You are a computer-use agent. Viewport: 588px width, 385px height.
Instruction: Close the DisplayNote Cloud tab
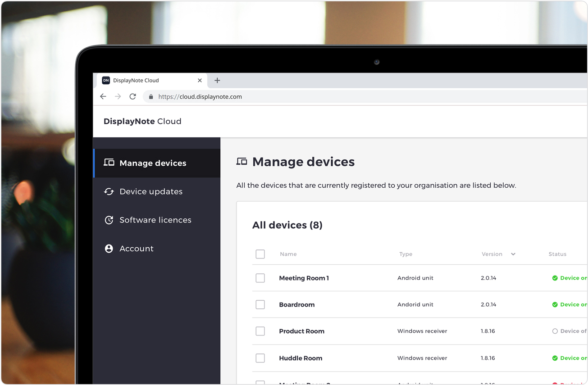point(200,81)
